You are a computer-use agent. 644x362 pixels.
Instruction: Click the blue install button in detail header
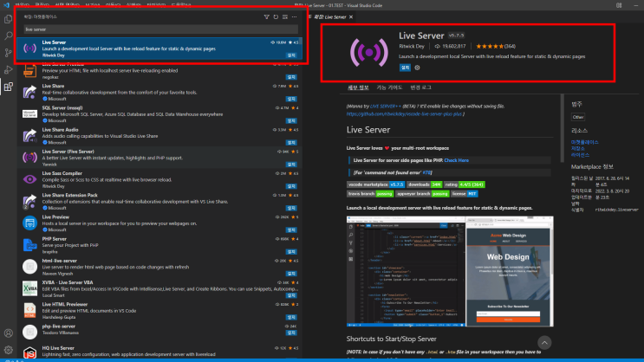(x=405, y=68)
